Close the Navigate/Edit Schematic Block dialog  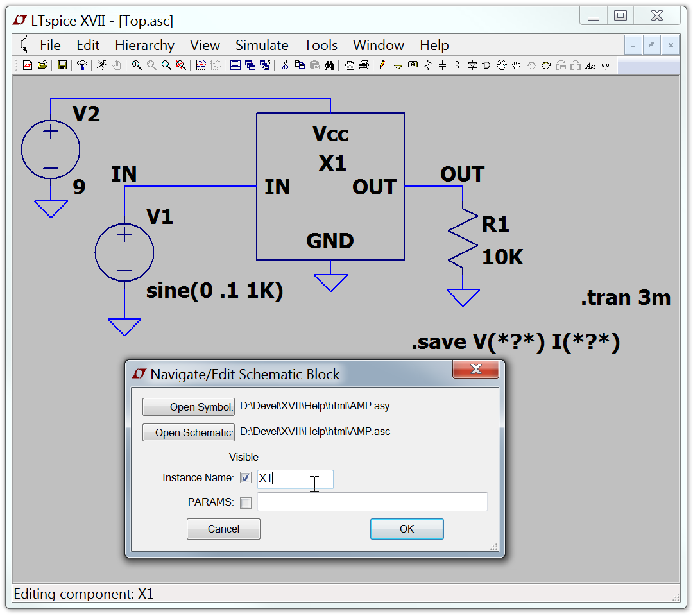tap(475, 370)
